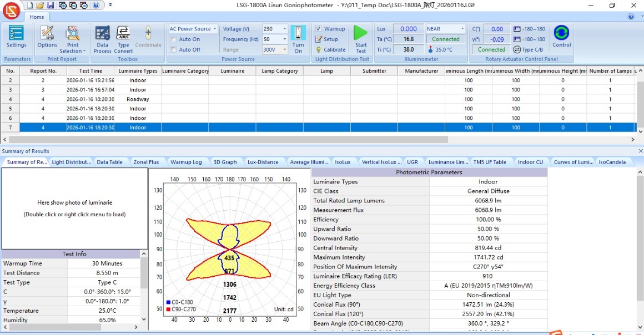Click the Luminaire Types column header

(x=138, y=70)
